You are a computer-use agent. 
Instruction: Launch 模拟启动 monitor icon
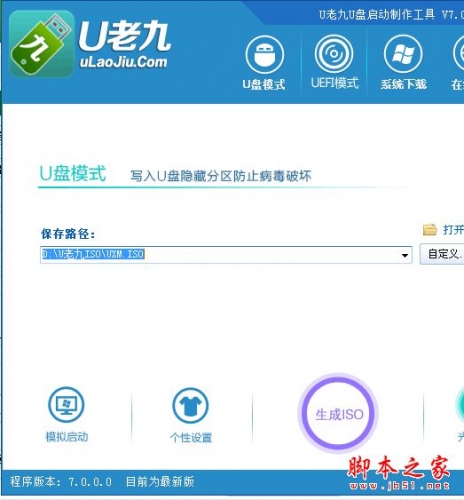66,405
